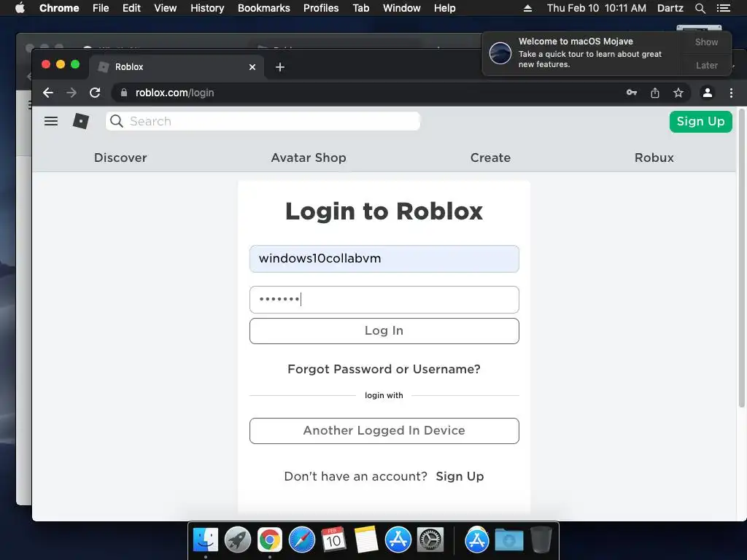The image size is (747, 560).
Task: Open a new tab with plus icon
Action: pos(280,67)
